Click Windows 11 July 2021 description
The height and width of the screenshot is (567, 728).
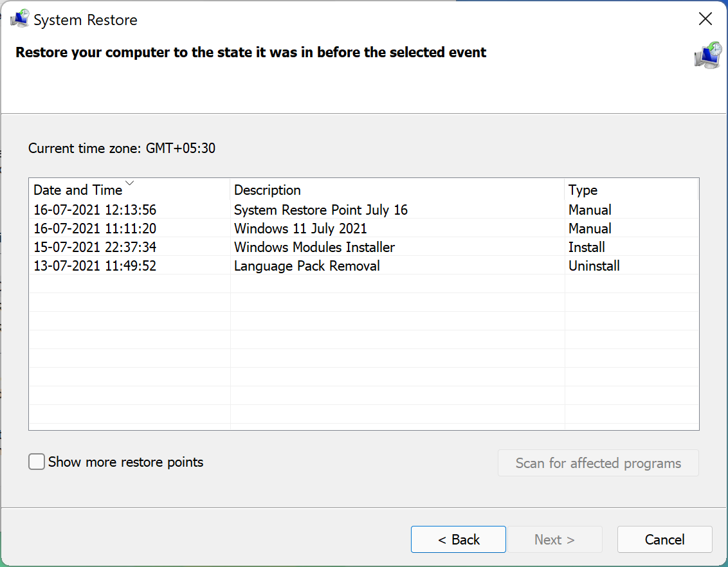pos(300,228)
